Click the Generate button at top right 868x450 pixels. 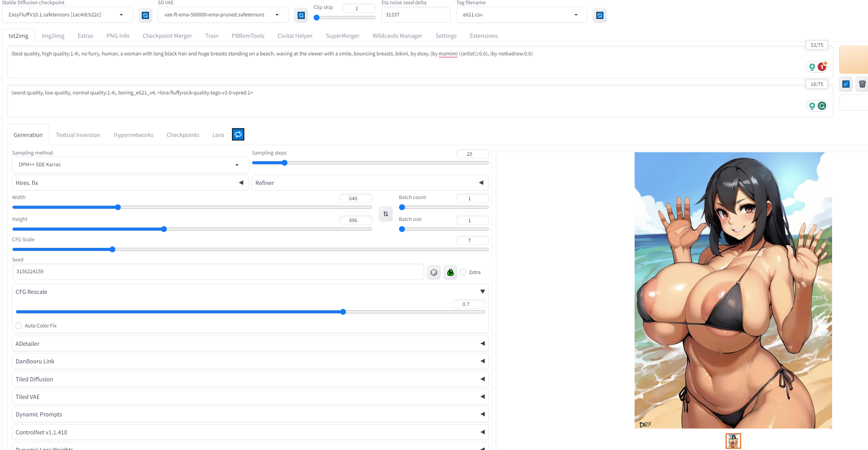click(854, 60)
